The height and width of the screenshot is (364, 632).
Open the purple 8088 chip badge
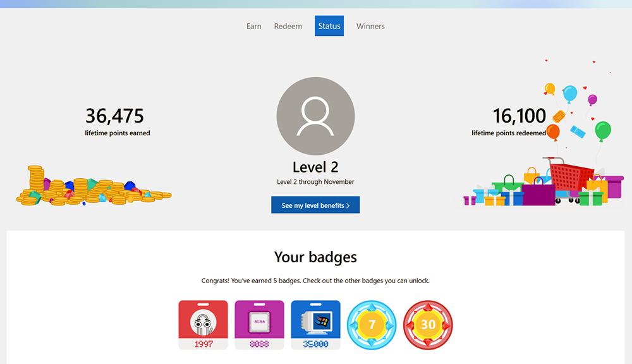click(x=259, y=325)
